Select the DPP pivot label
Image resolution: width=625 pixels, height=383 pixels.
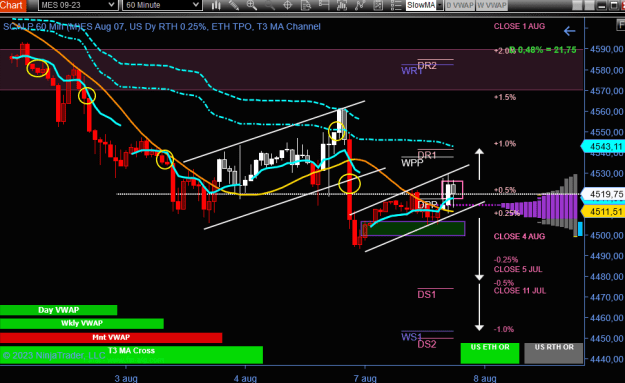coord(428,205)
